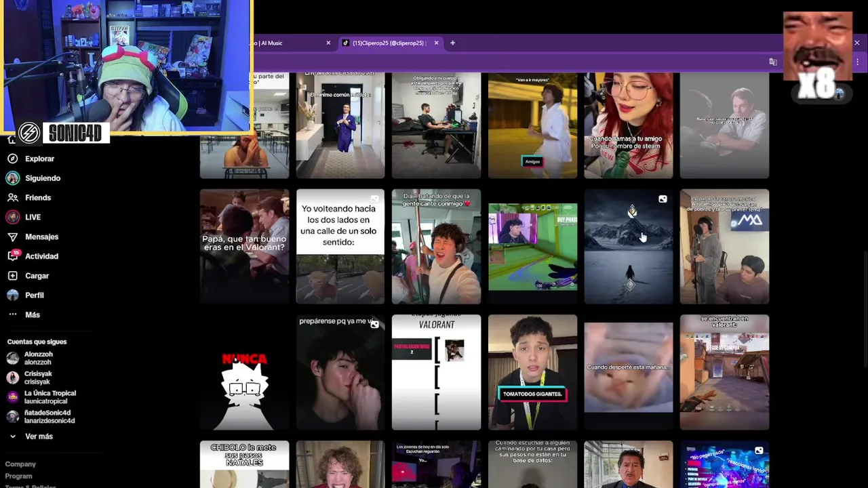
Task: Select Mensajes in the sidebar menu
Action: [41, 237]
